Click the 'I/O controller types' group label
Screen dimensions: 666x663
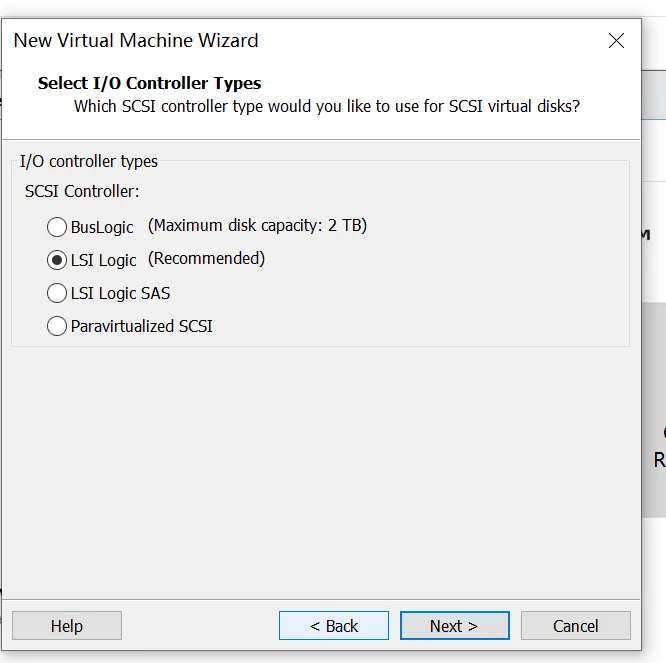89,161
